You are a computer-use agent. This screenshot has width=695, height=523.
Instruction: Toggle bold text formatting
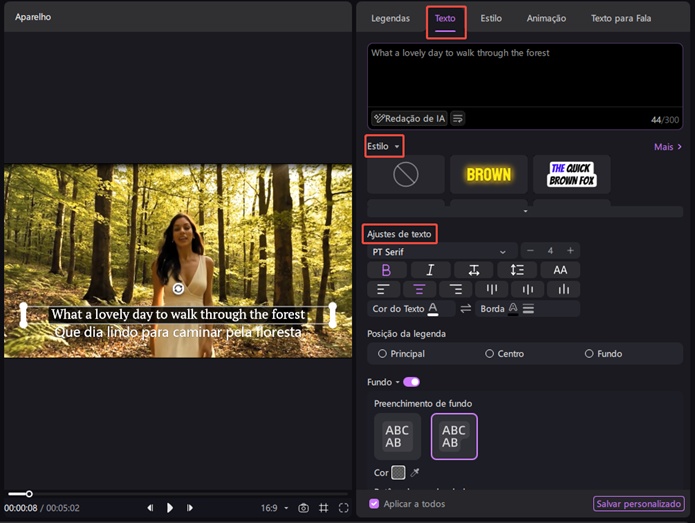386,270
